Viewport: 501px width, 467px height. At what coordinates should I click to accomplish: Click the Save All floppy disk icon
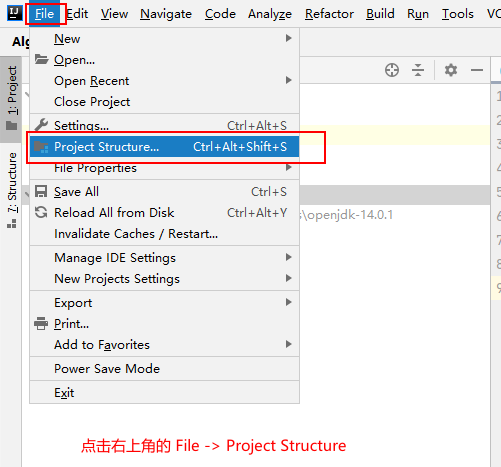[x=41, y=192]
